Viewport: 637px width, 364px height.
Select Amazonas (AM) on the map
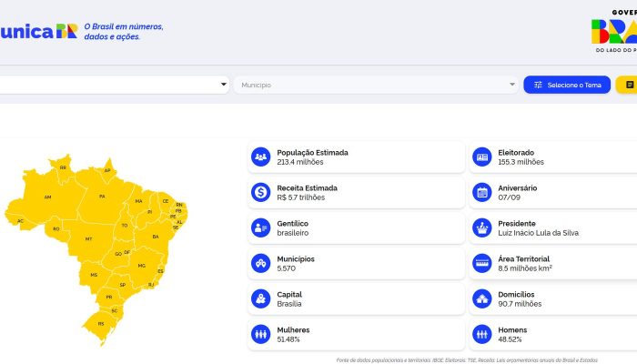coord(48,197)
